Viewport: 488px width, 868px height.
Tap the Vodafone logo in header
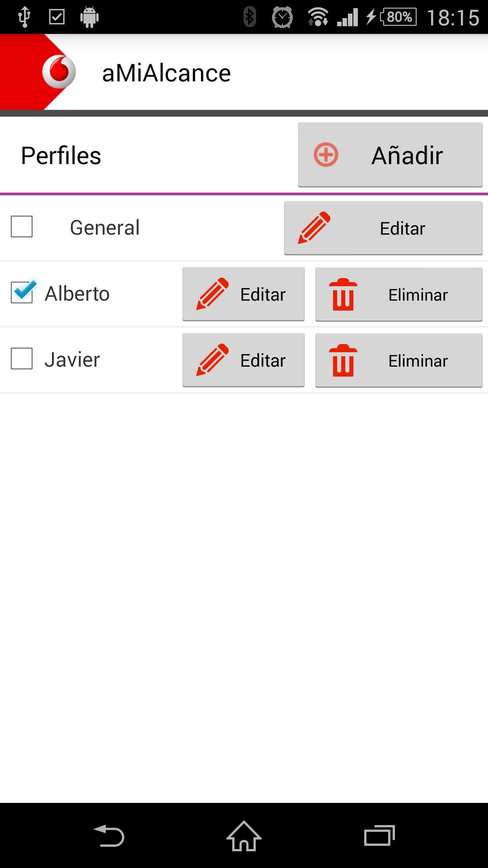[x=59, y=72]
